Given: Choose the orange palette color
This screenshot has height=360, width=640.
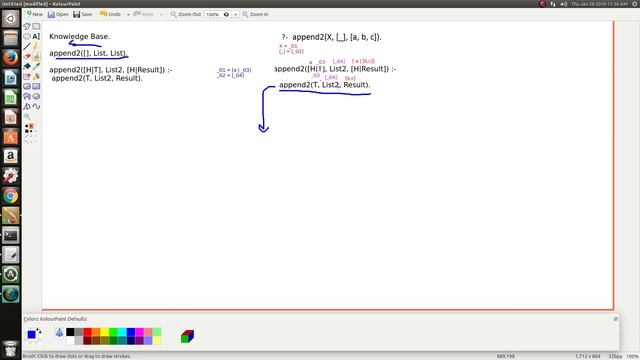Looking at the screenshot, I should coord(96,332).
